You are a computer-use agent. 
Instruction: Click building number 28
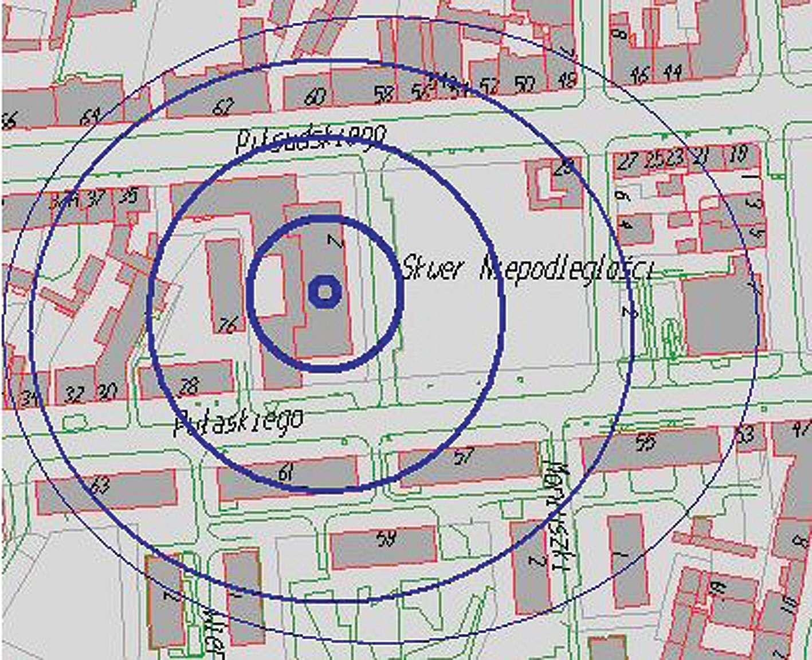point(189,387)
